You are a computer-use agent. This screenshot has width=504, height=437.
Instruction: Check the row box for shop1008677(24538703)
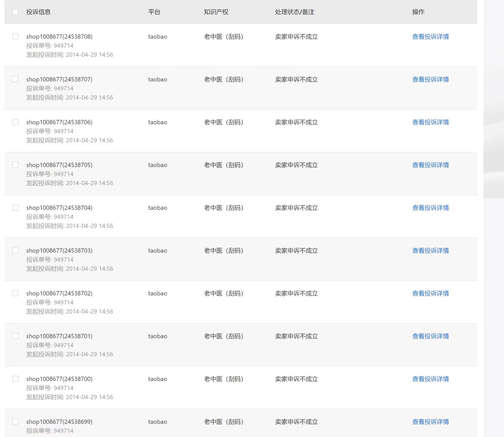15,250
